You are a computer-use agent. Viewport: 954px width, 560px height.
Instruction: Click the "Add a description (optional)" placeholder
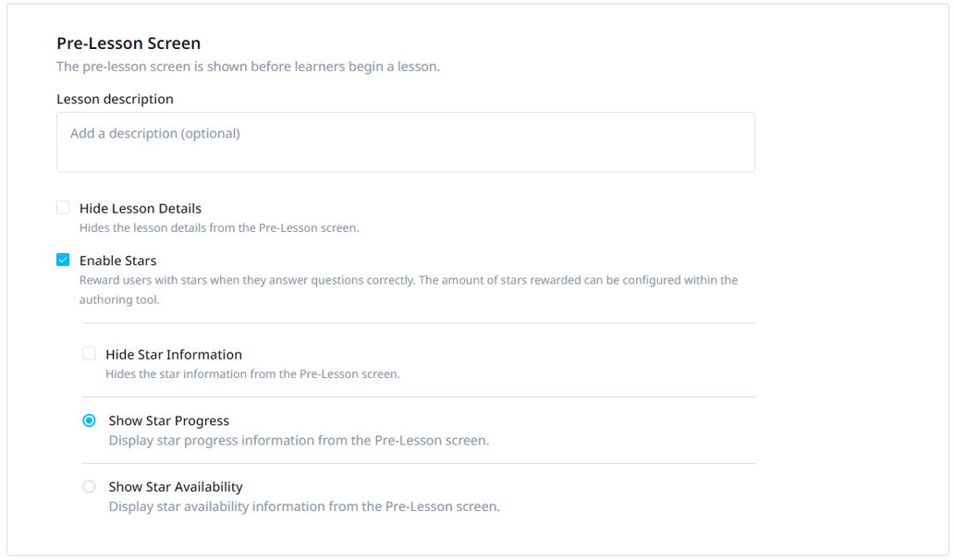coord(155,133)
